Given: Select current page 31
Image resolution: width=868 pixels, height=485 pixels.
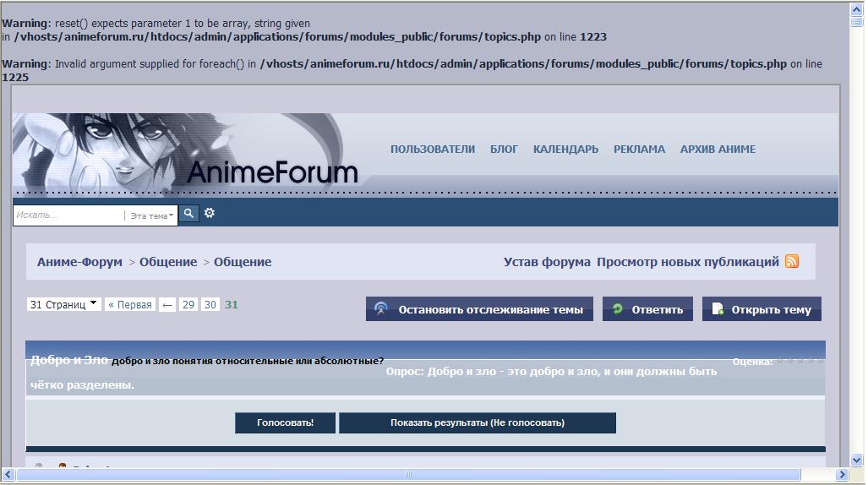Looking at the screenshot, I should (x=232, y=304).
